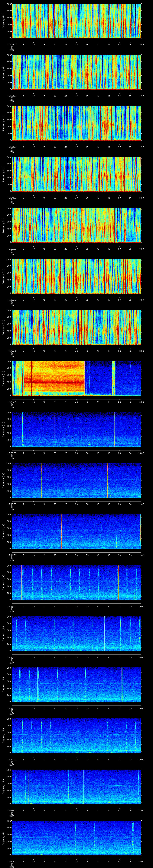Click the '12:17:00' start time label
This screenshot has width=153, height=868.
[x=12, y=861]
